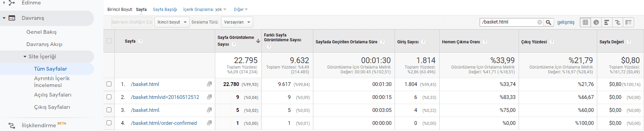
Task: Click the Davranış section icon
Action: [12, 18]
